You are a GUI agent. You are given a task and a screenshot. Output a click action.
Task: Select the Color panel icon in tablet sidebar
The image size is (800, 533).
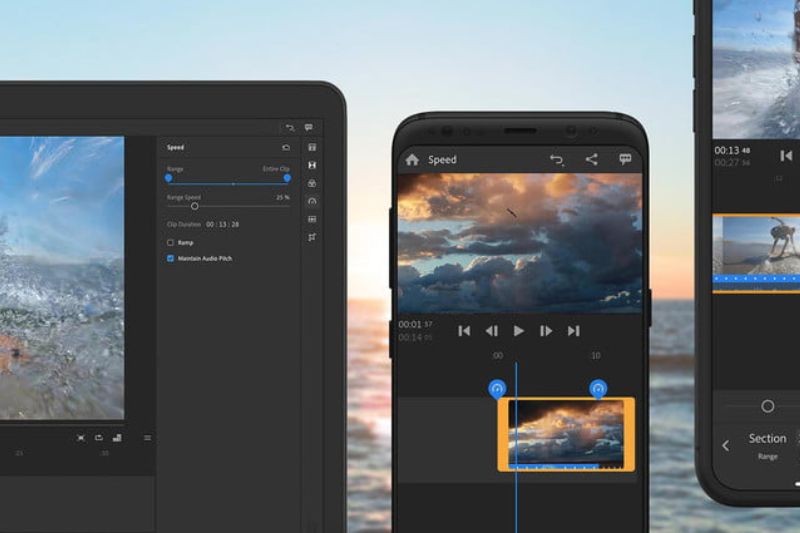(x=312, y=183)
